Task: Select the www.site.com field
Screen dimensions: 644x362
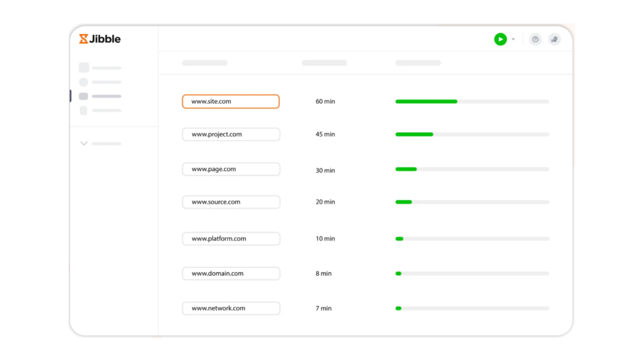Action: click(231, 101)
